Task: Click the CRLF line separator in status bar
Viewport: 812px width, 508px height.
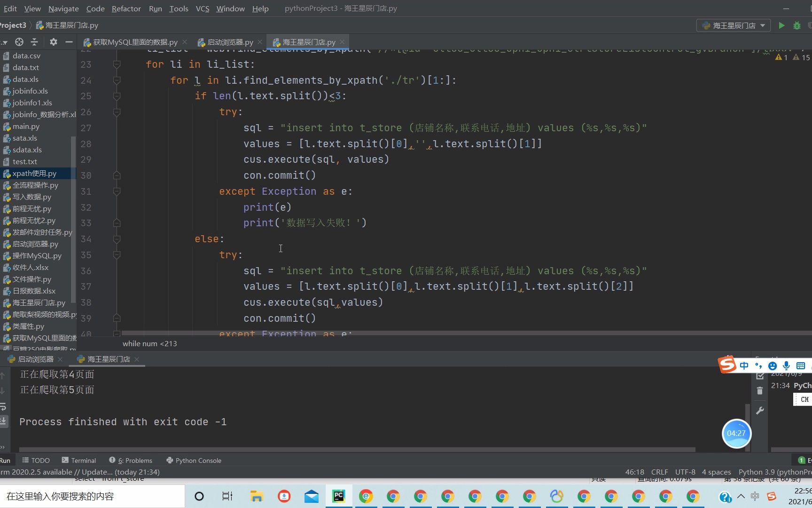Action: coord(659,472)
